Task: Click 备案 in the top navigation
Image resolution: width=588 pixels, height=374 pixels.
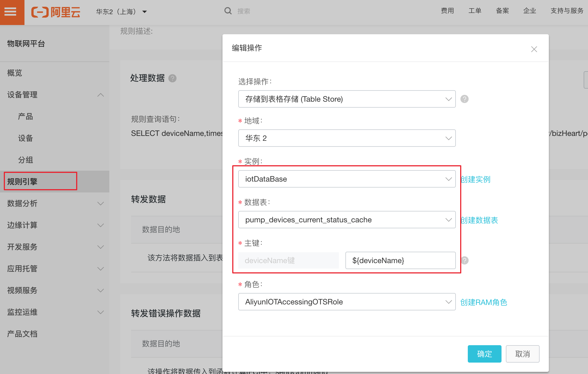Action: (502, 11)
